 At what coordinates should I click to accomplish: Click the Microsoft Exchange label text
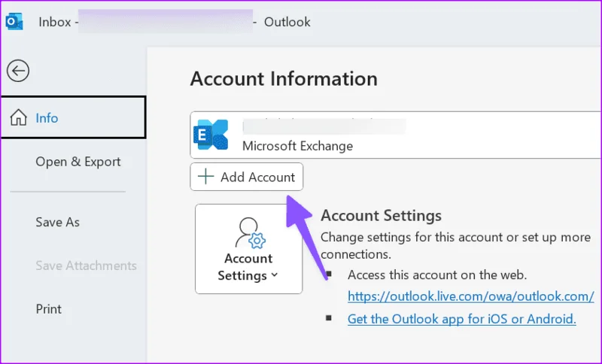coord(297,146)
